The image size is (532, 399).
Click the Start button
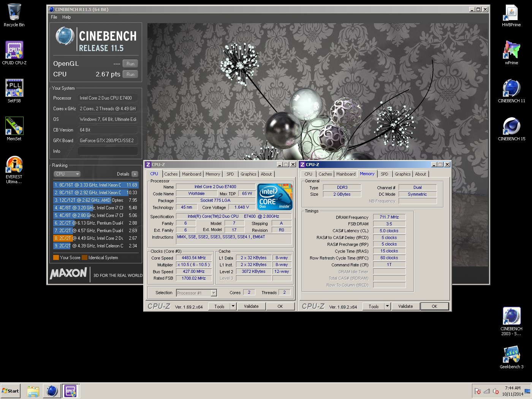[10, 391]
